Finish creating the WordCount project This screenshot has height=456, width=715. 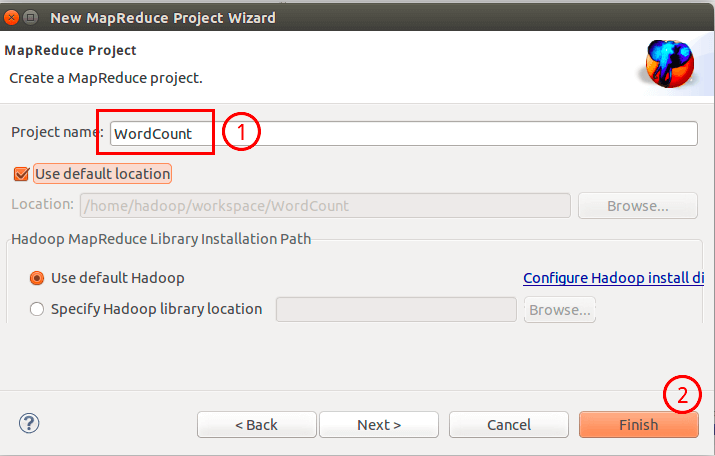tap(638, 425)
